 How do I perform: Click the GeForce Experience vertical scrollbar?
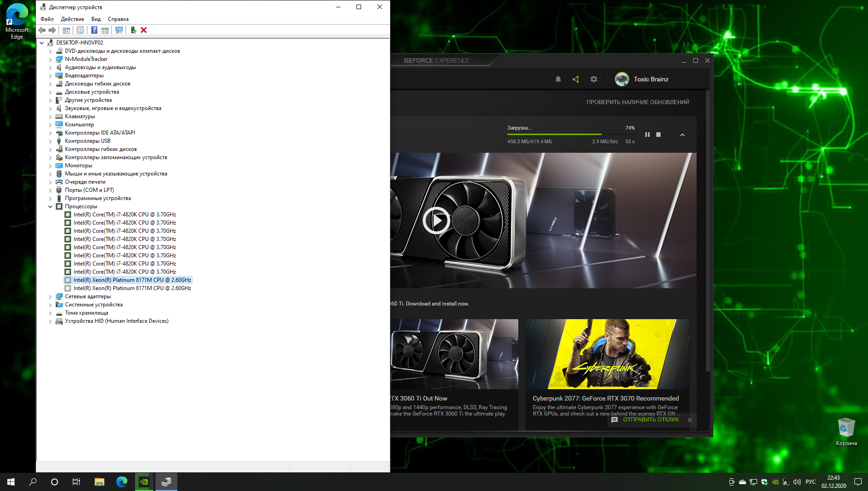click(707, 230)
